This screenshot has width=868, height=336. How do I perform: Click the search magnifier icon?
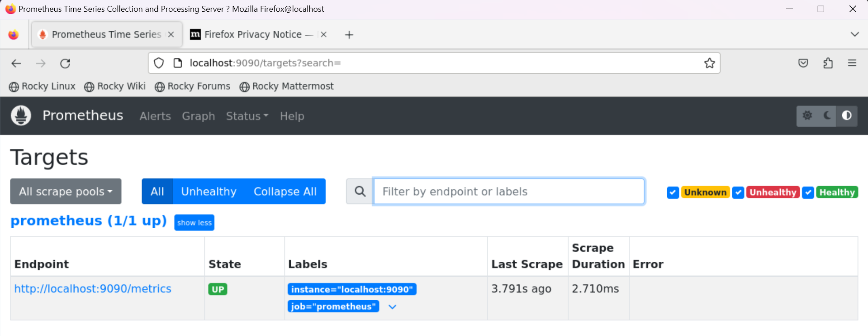click(x=360, y=192)
